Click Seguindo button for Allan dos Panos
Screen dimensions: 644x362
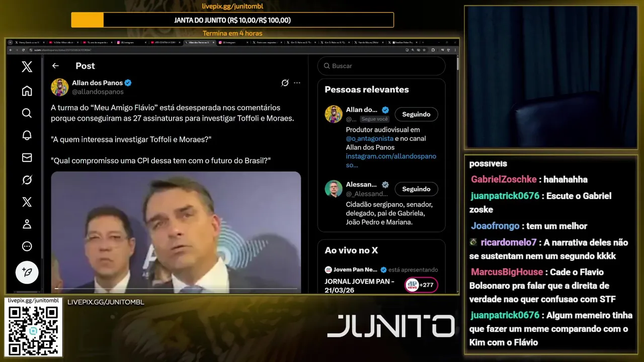tap(416, 114)
